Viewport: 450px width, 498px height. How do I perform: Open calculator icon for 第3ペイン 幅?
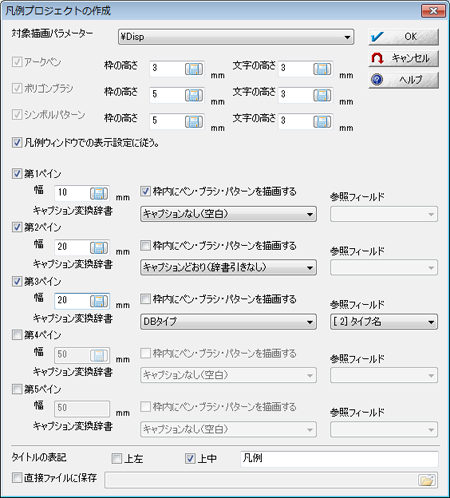[99, 301]
